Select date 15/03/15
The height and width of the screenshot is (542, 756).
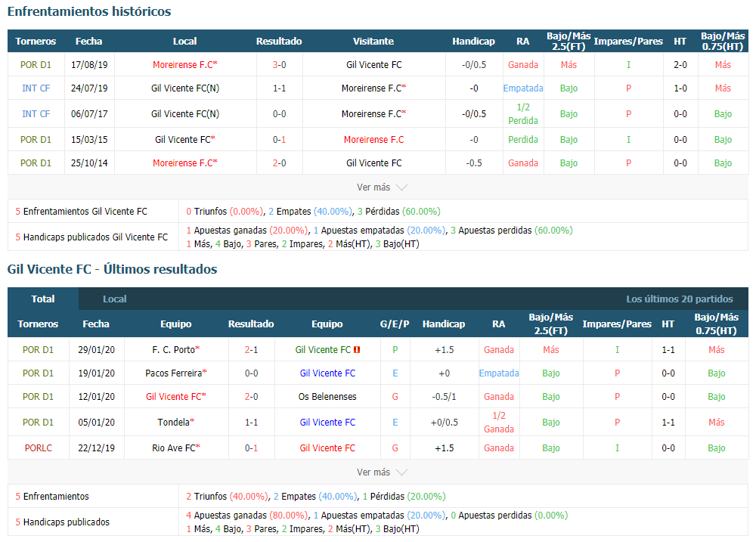pyautogui.click(x=89, y=139)
